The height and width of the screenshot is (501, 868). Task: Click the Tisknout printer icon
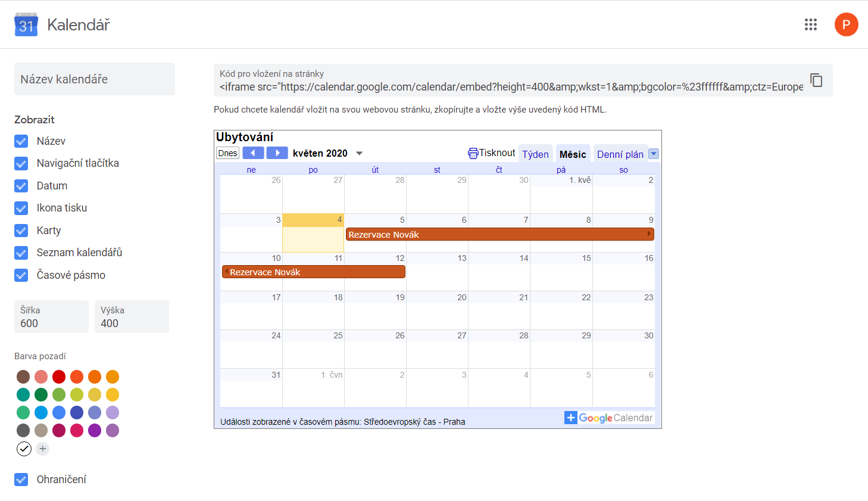(x=473, y=153)
